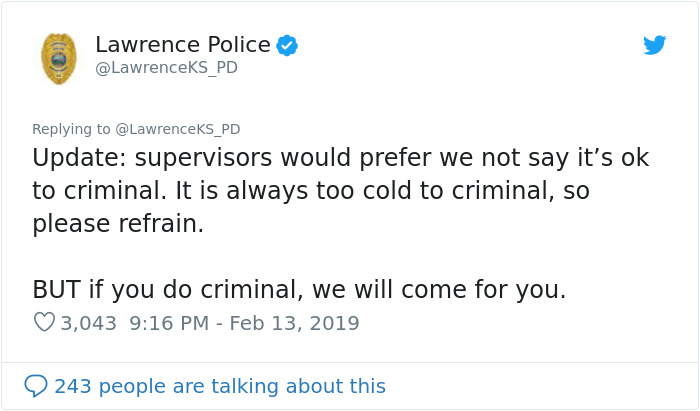
Task: Click the Lawrence Police badge avatar
Action: point(58,57)
